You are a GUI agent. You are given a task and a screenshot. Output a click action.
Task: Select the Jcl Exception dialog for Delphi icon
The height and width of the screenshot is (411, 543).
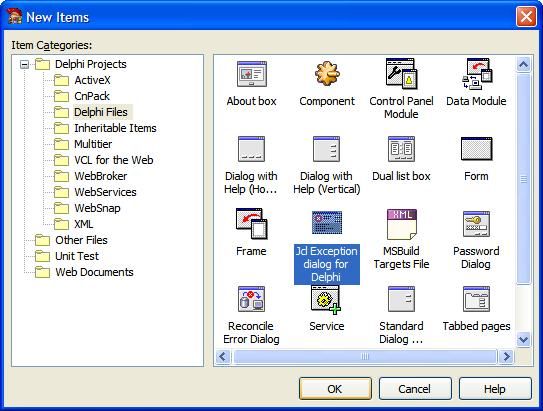click(x=327, y=223)
